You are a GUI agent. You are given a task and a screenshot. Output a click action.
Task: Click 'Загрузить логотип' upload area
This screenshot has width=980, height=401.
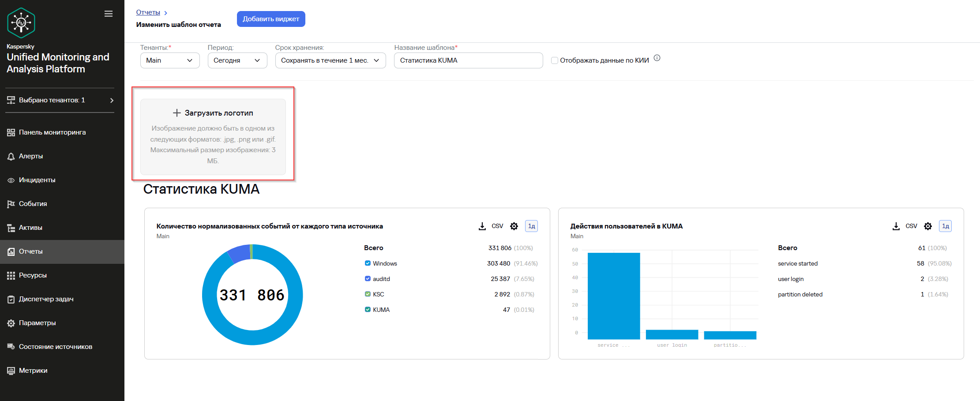(213, 137)
